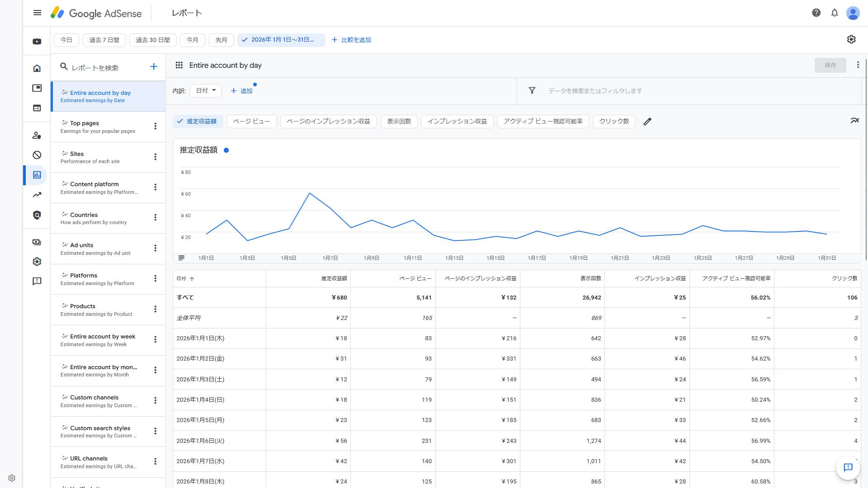This screenshot has height=488, width=868.
Task: Click the Optimization trending-arrow sidebar icon
Action: coord(37,195)
